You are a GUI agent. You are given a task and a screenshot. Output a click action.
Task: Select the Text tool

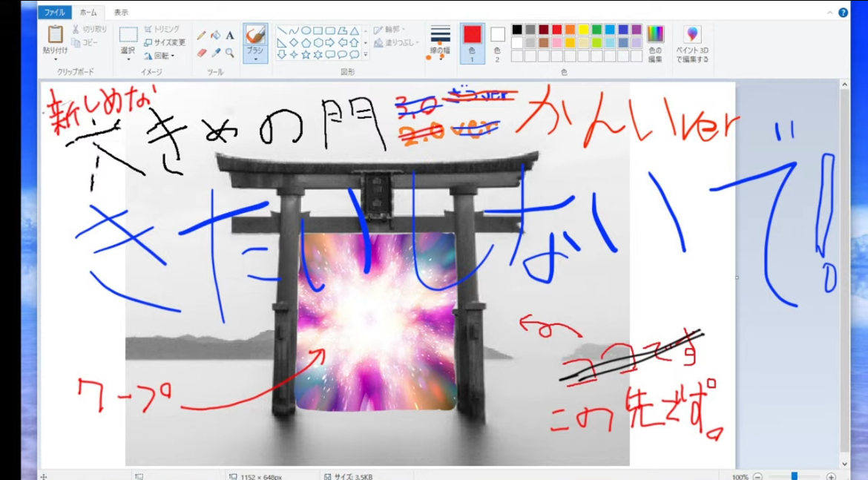230,35
